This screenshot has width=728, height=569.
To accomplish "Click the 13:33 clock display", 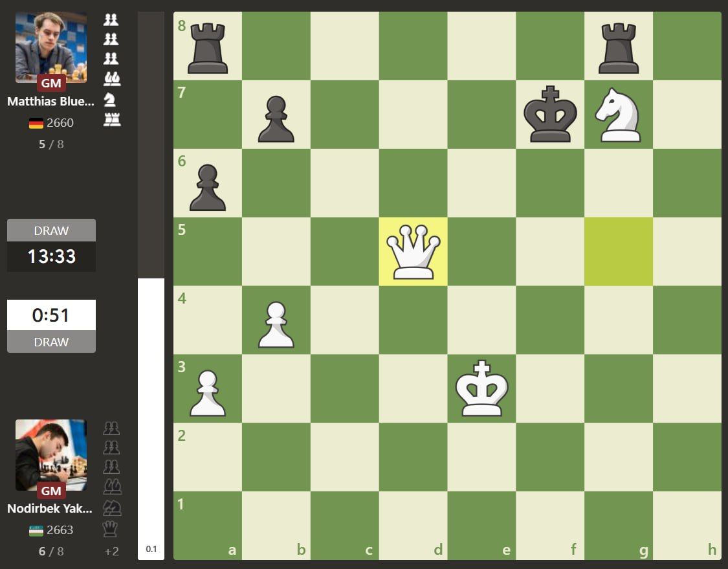I will [x=51, y=256].
